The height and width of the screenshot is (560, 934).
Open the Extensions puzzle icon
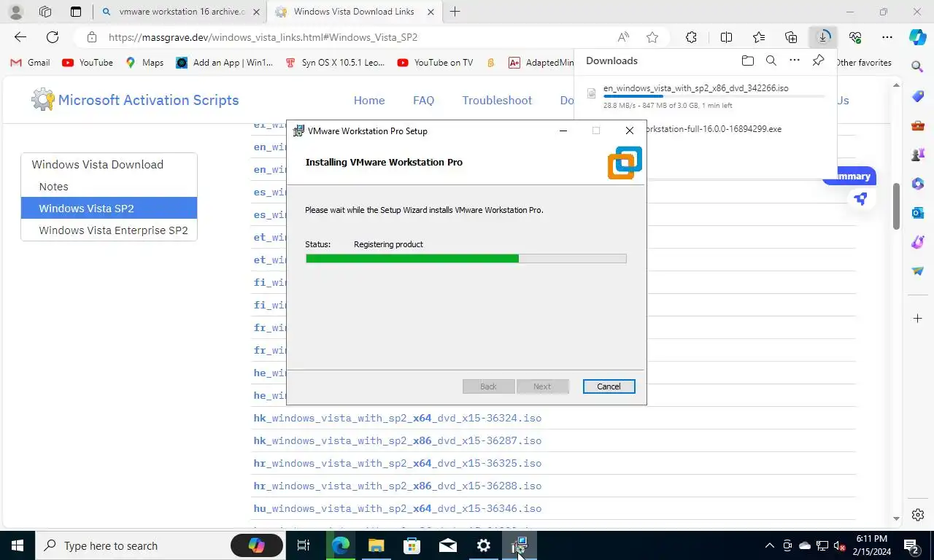691,37
